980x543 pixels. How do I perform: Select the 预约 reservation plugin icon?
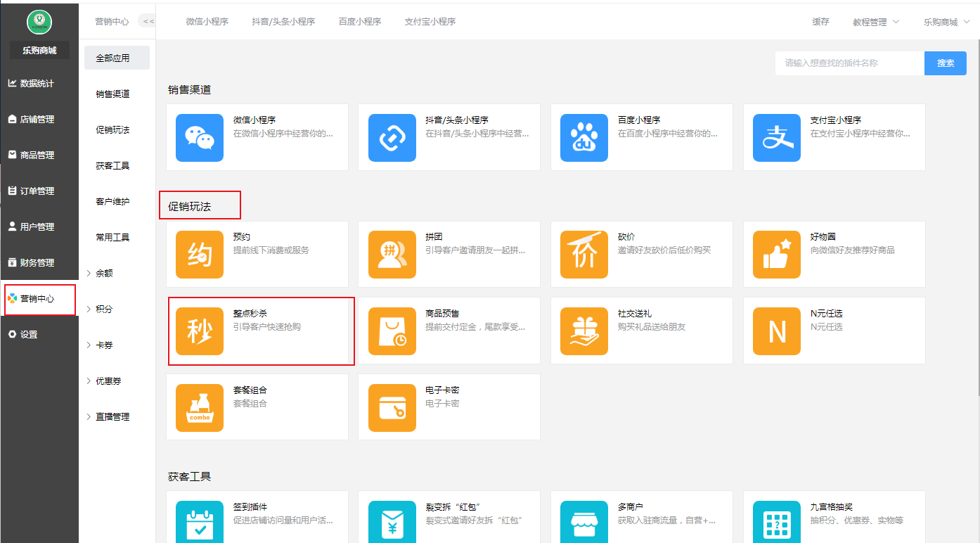(x=200, y=255)
